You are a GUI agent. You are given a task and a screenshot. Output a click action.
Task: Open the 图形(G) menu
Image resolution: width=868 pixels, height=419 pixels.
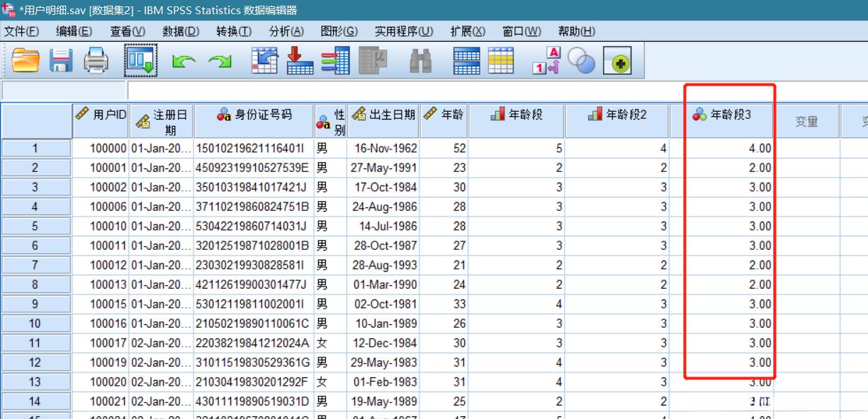(x=339, y=31)
